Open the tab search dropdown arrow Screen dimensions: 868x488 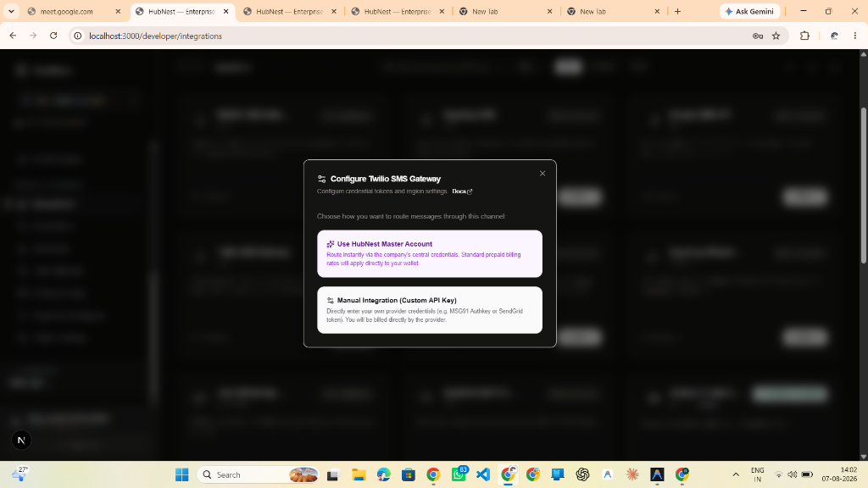pyautogui.click(x=11, y=12)
